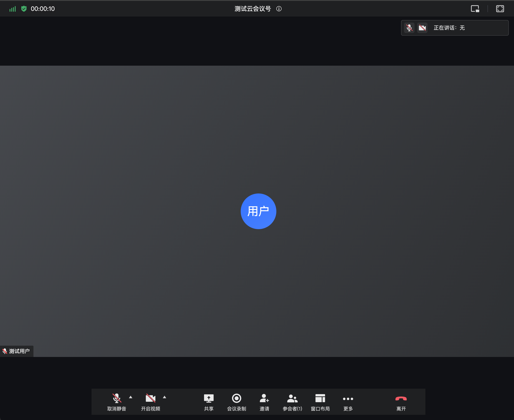The width and height of the screenshot is (514, 420).
Task: Open the 参会者(1) participants panel
Action: (292, 402)
